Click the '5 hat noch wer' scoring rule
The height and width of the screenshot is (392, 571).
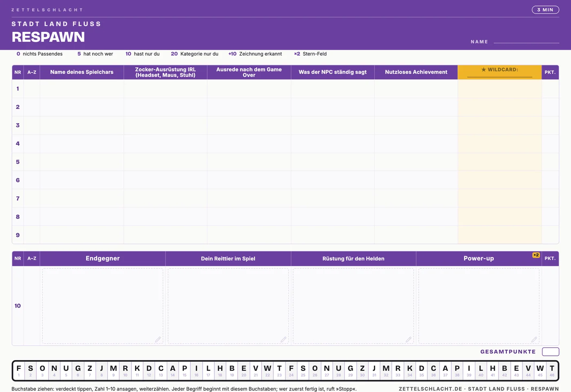point(95,54)
